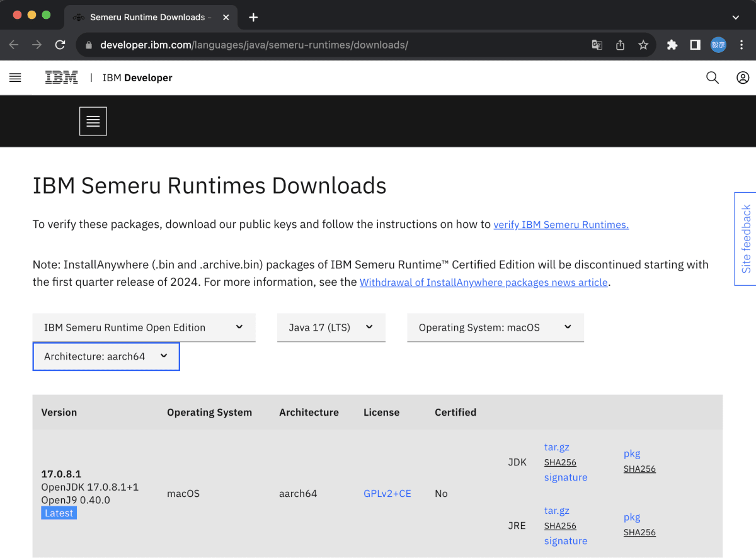Open the secondary navigation hamburger menu
The height and width of the screenshot is (558, 756).
[x=93, y=121]
